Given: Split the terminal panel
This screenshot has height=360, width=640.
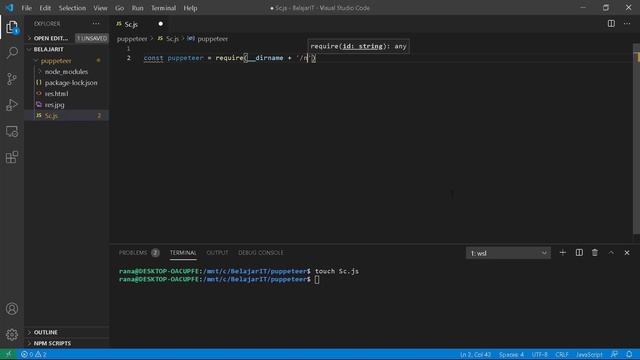Looking at the screenshot, I should [x=579, y=253].
